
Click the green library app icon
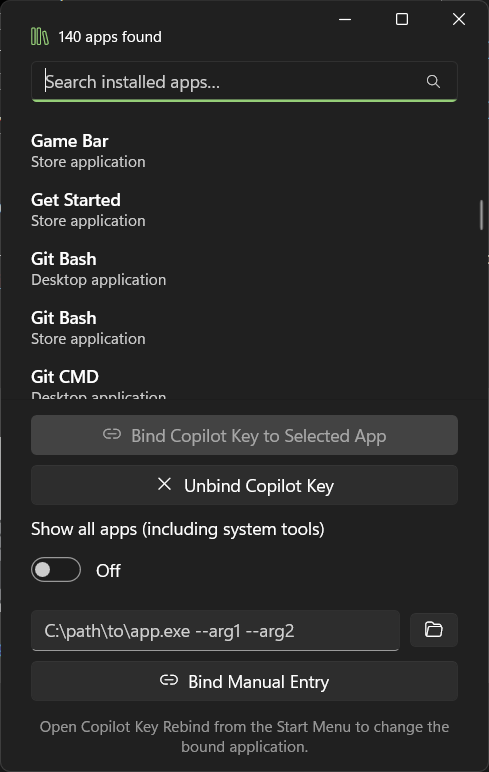(x=39, y=37)
